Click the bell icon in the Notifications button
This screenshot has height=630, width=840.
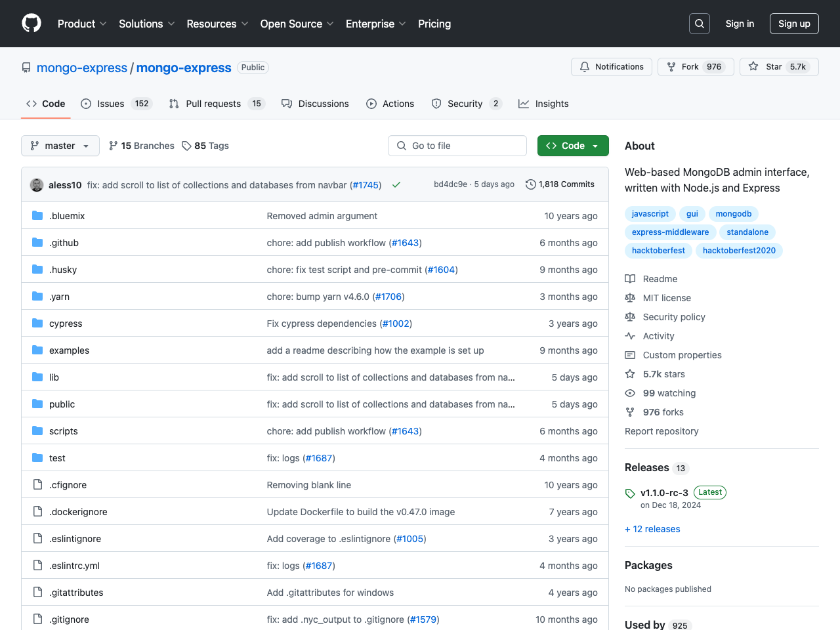[x=585, y=67]
